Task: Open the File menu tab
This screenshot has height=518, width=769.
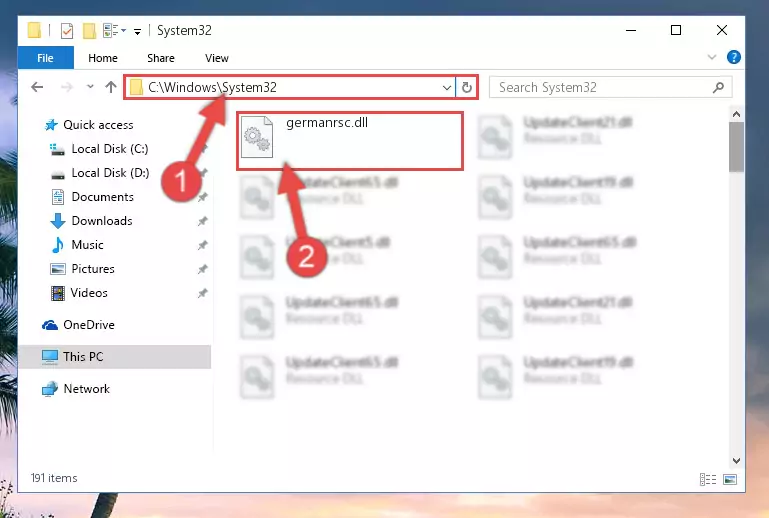Action: point(46,58)
